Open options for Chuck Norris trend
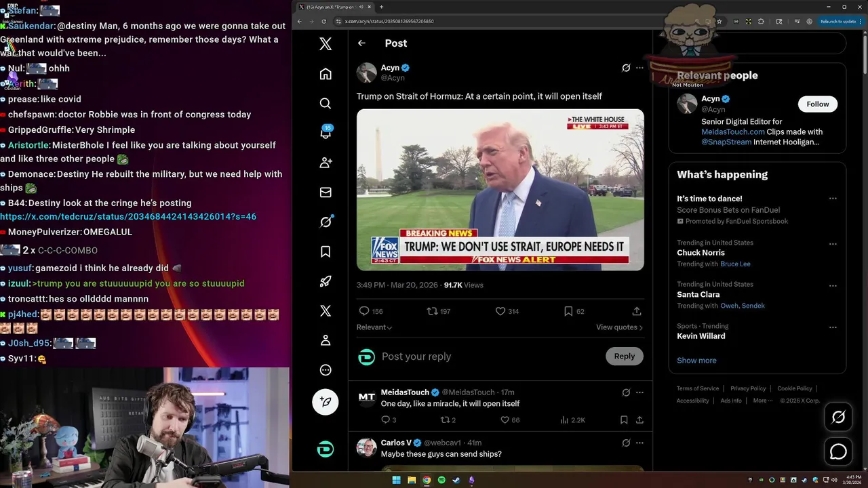 [x=833, y=244]
